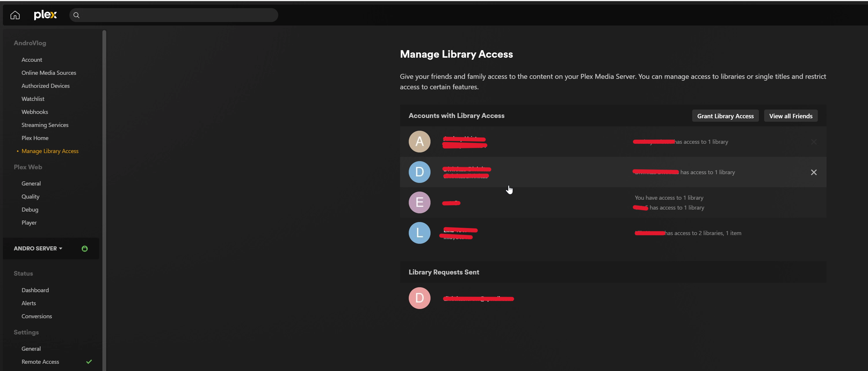Open Account settings
The width and height of the screenshot is (868, 371).
(x=32, y=60)
